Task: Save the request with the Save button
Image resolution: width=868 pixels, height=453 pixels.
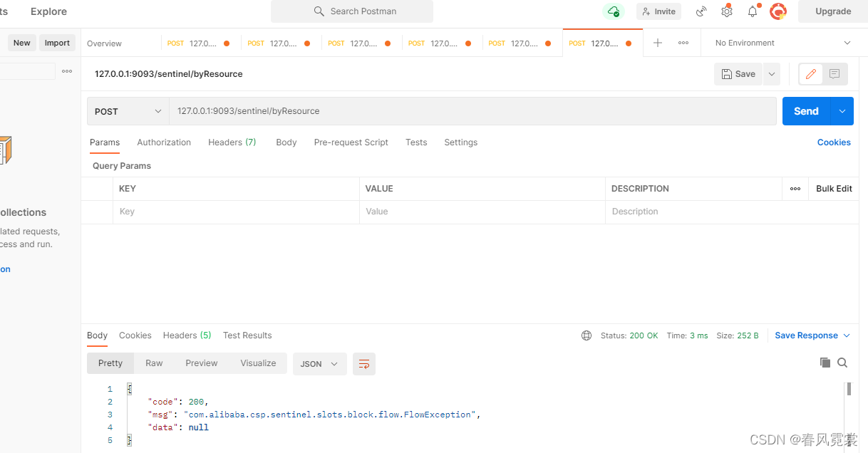Action: click(x=738, y=74)
